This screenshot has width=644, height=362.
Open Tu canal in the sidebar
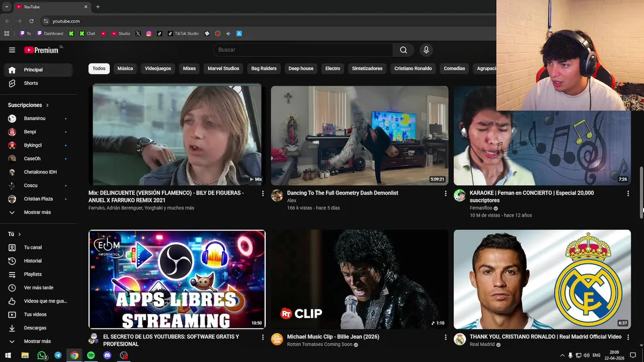[x=38, y=247]
